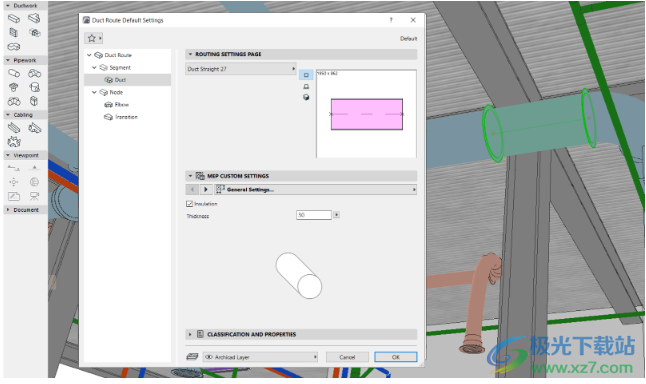The image size is (646, 384).
Task: Collapse the Duct Route tree node
Action: pos(89,55)
